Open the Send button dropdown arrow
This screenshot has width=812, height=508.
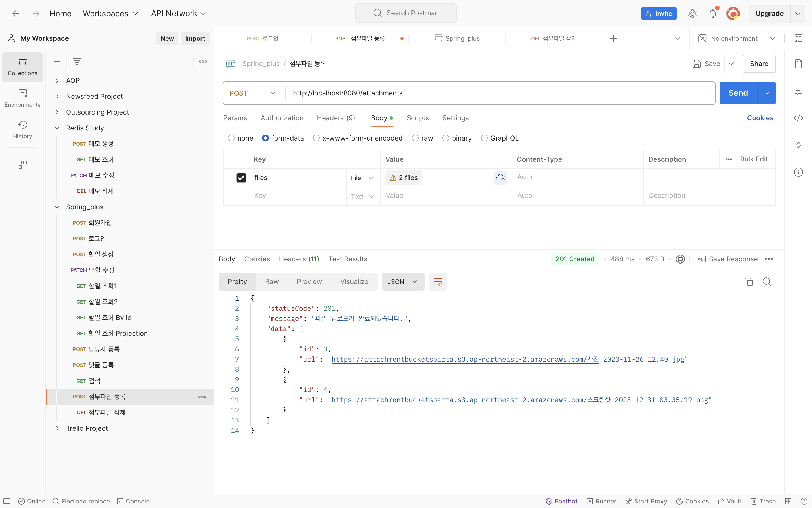[x=767, y=93]
